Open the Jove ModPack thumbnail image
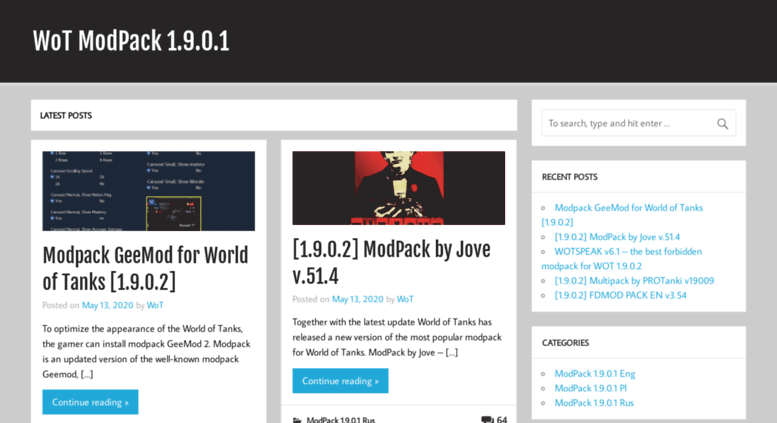Viewport: 777px width, 423px height. (398, 188)
